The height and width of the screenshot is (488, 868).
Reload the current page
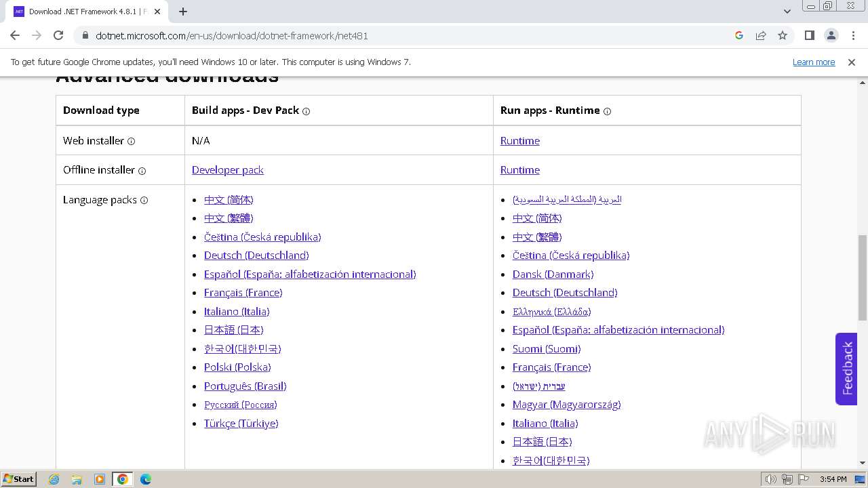pos(58,35)
